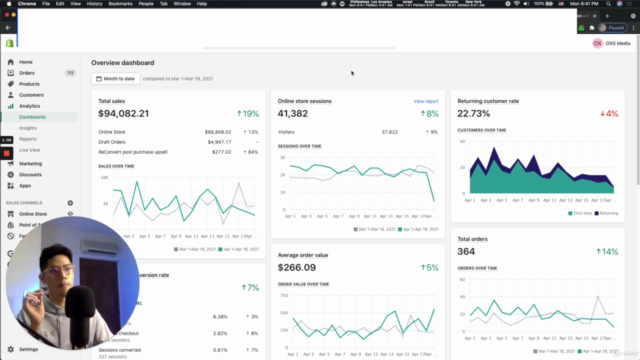Open the History menu

[x=94, y=4]
